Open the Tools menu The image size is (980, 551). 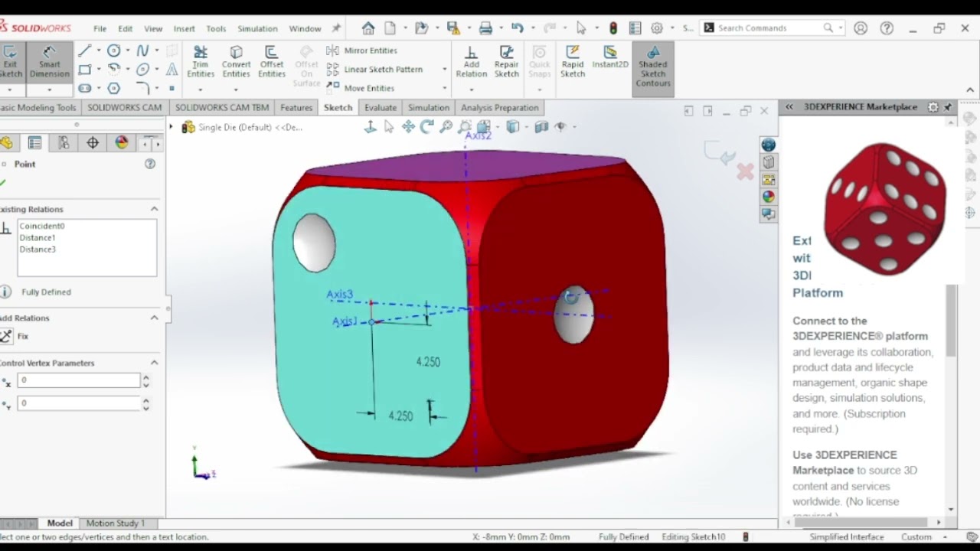pos(216,28)
